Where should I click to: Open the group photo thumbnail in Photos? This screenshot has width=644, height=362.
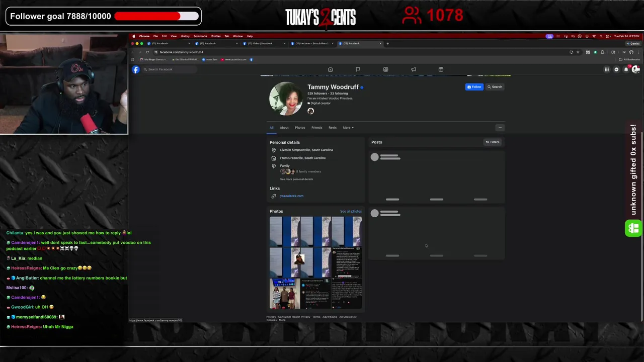point(285,294)
